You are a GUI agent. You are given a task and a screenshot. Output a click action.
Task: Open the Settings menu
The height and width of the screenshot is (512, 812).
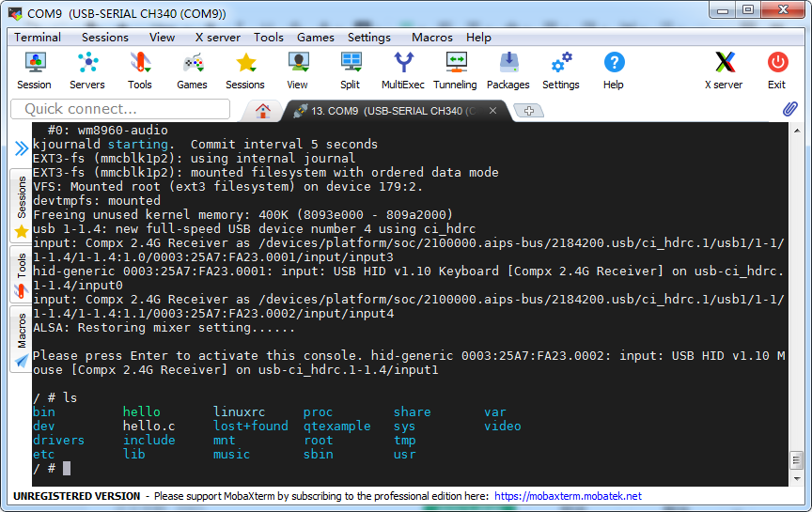[369, 38]
